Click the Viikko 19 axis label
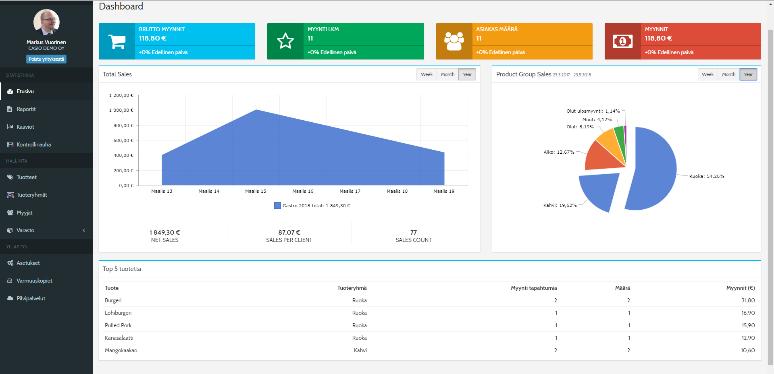The image size is (774, 374). (x=443, y=191)
